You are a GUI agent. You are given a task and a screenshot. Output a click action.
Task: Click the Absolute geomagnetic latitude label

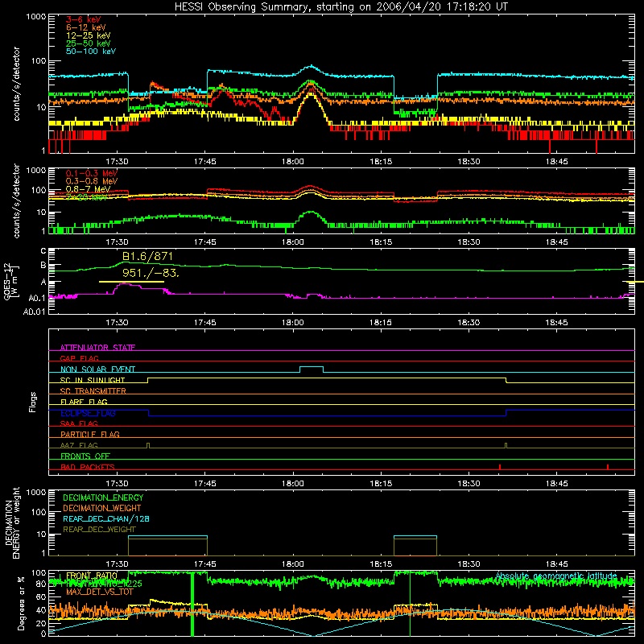pyautogui.click(x=556, y=576)
